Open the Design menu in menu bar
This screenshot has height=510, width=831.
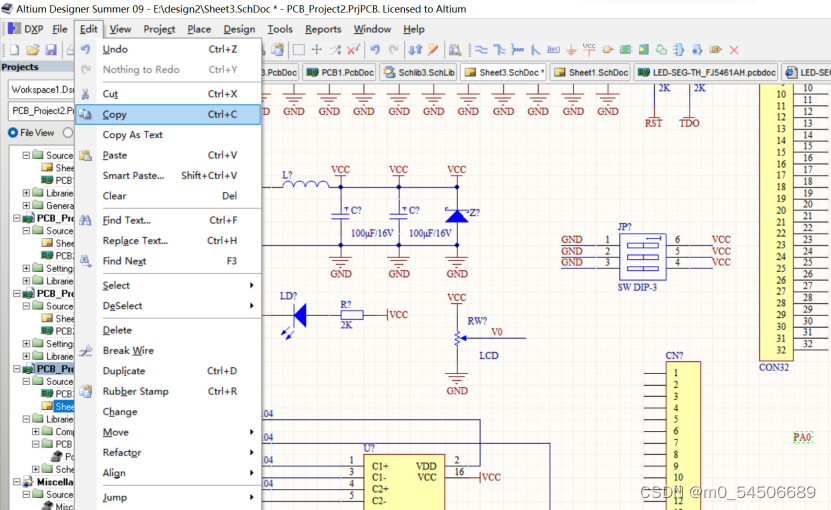[x=239, y=29]
